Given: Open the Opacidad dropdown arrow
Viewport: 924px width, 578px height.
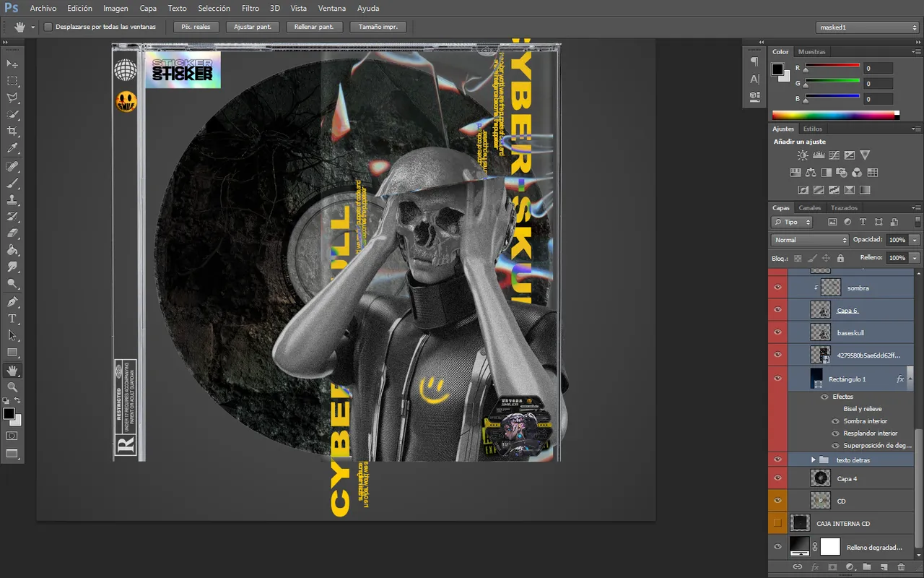Looking at the screenshot, I should [915, 240].
